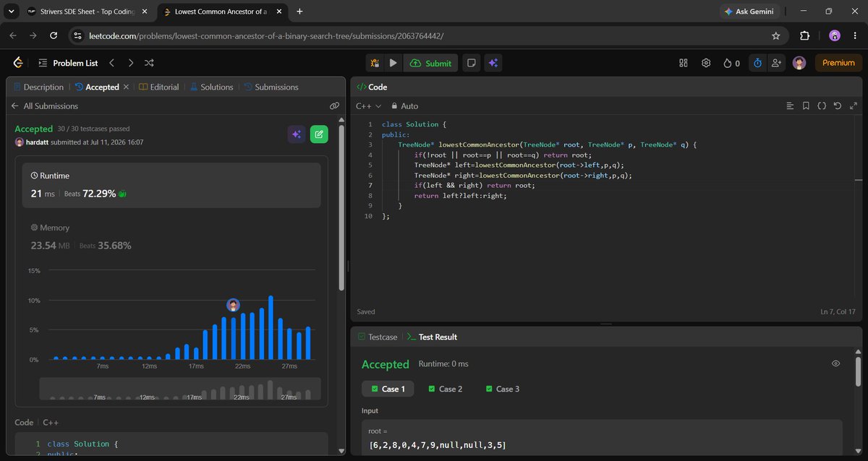Bookmark this page with star icon

click(x=776, y=35)
